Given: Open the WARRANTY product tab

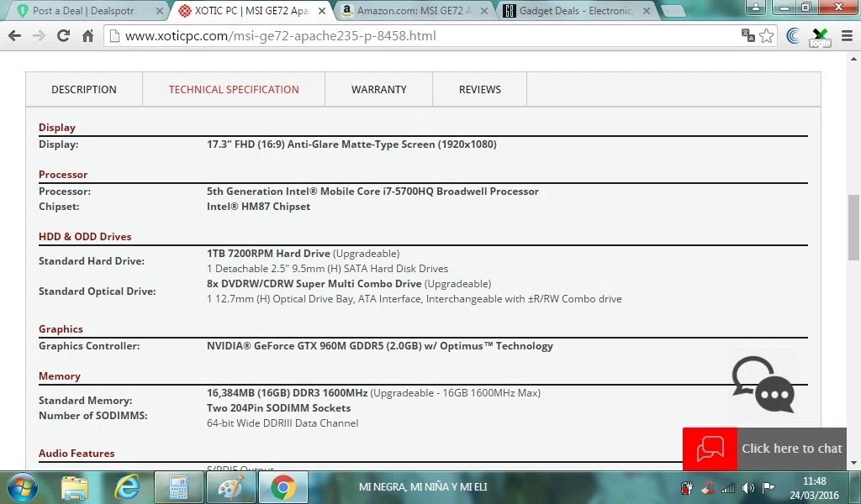Looking at the screenshot, I should pyautogui.click(x=379, y=89).
